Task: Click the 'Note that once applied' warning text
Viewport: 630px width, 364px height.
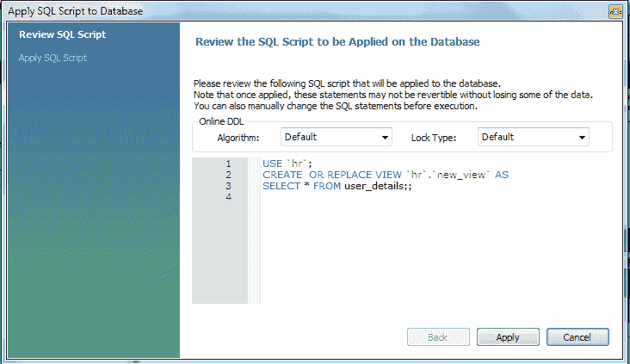Action: 393,95
